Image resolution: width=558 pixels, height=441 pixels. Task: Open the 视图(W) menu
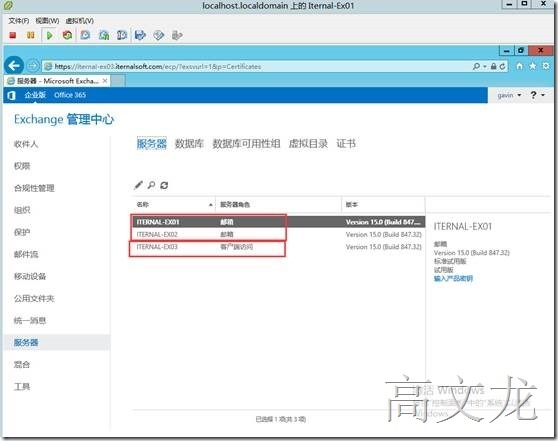coord(47,21)
